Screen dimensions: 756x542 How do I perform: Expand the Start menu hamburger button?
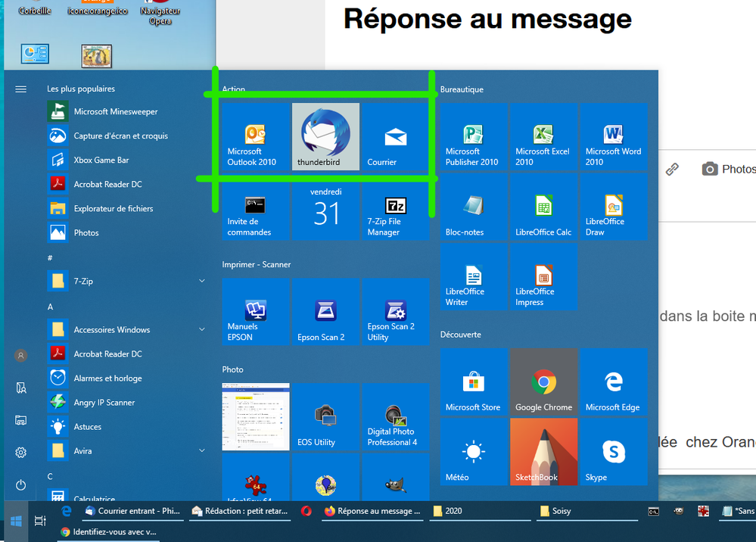pyautogui.click(x=20, y=89)
